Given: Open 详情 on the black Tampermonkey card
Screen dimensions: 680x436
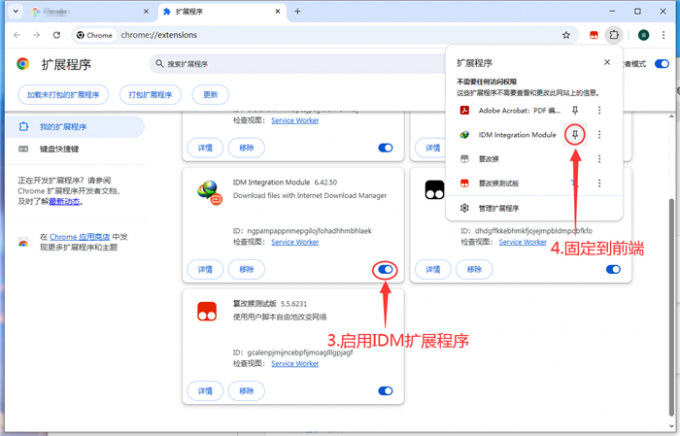Looking at the screenshot, I should pos(433,269).
